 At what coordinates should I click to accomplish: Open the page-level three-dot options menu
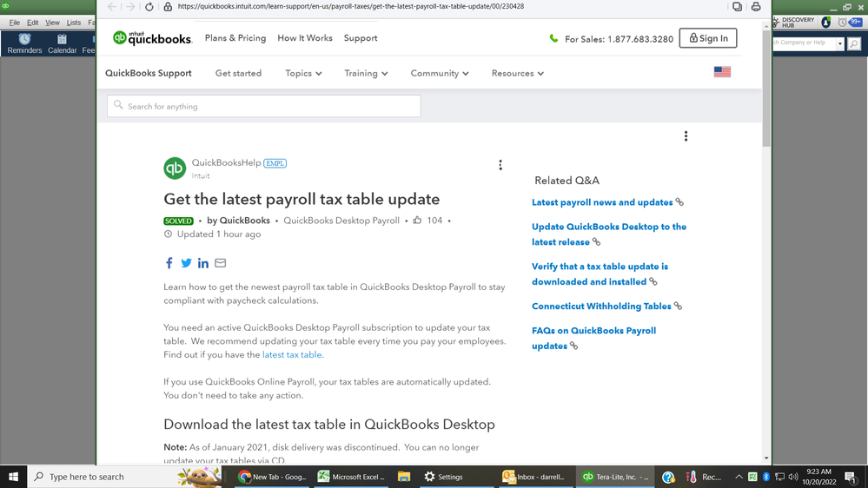tap(686, 136)
